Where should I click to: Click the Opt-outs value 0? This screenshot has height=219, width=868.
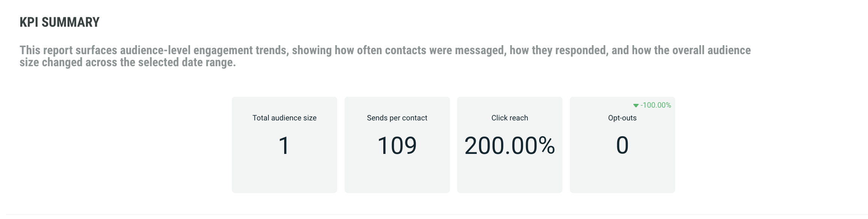(x=622, y=146)
